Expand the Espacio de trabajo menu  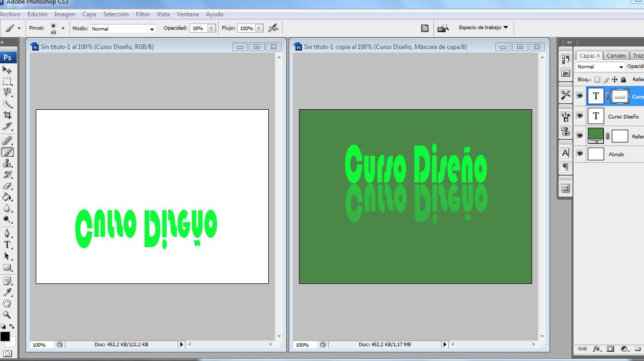pos(483,28)
